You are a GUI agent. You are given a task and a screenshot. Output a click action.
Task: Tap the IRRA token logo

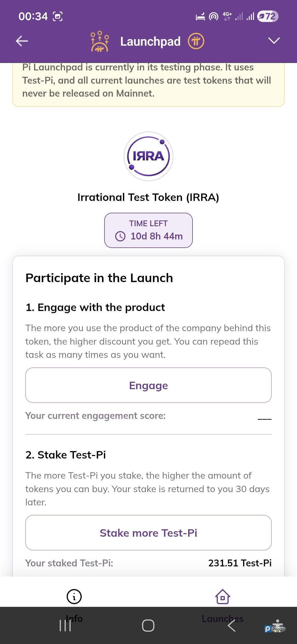pos(148,156)
